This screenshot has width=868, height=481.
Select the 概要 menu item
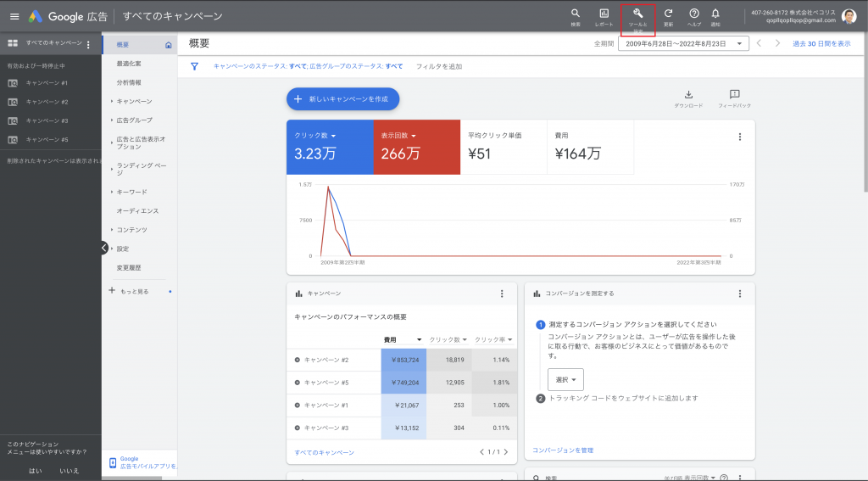(x=140, y=45)
